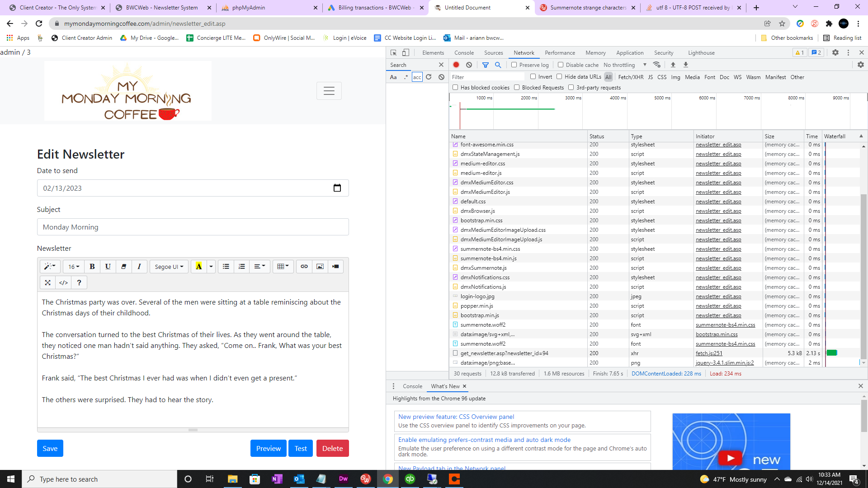Click the red Delete button
The width and height of the screenshot is (868, 488).
(x=333, y=448)
